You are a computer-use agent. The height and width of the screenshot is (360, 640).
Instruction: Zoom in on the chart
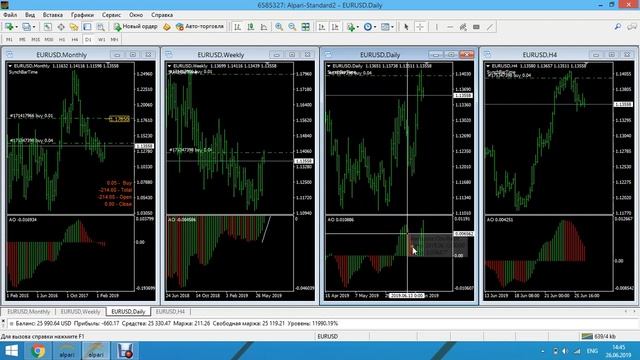coord(279,27)
